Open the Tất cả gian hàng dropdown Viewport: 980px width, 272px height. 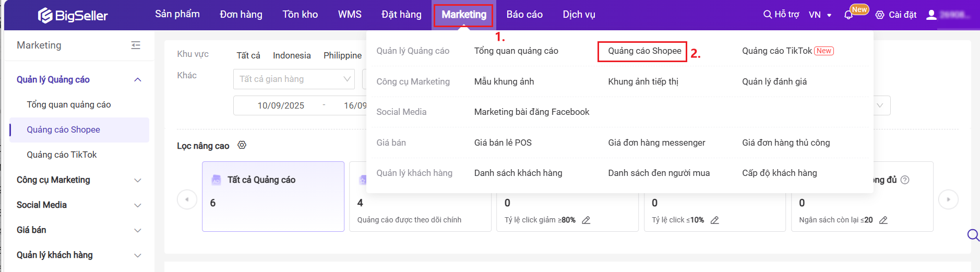pos(294,79)
